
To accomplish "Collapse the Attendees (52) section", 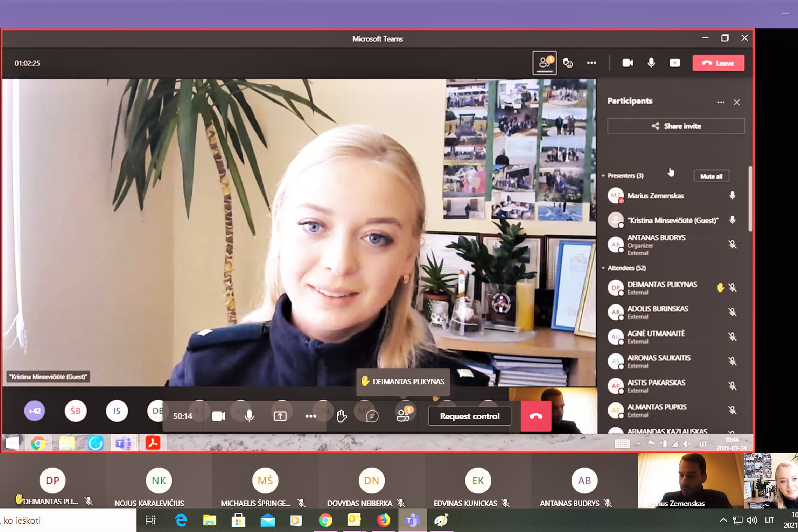I will pos(603,268).
